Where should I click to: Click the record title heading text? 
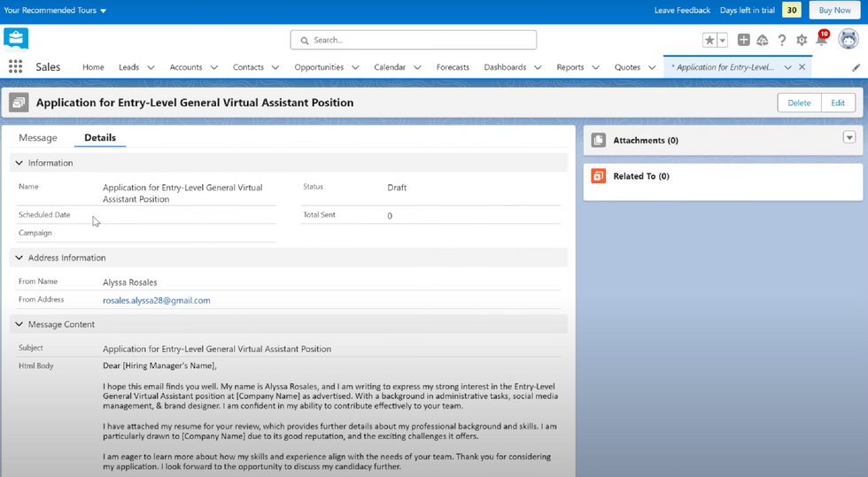coord(195,103)
